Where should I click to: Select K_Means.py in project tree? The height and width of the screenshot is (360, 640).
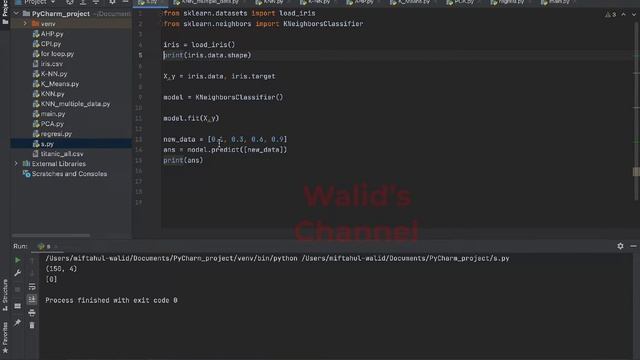click(x=56, y=84)
